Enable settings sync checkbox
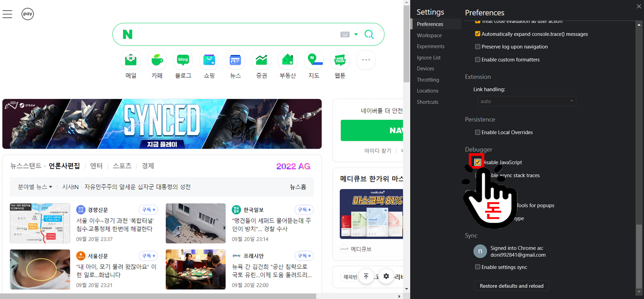 [x=478, y=267]
